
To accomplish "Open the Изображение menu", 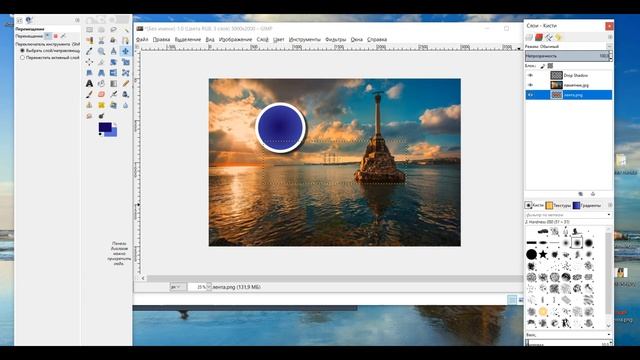I will click(235, 40).
